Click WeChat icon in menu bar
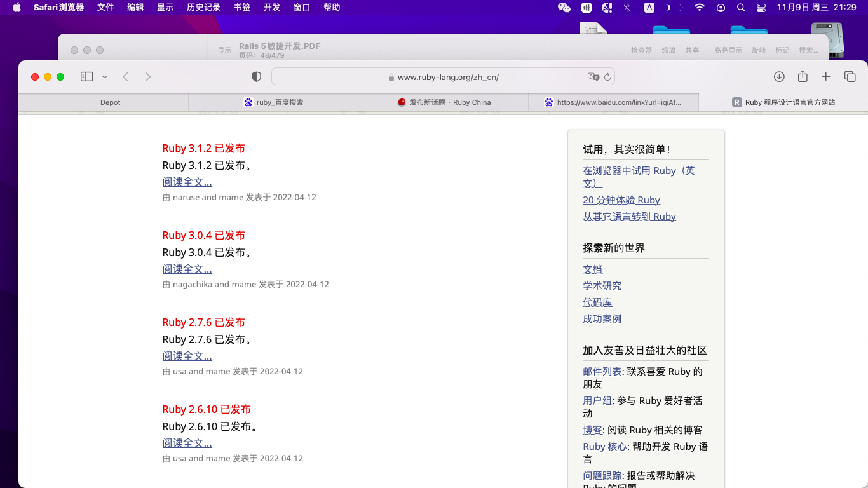 (x=564, y=8)
